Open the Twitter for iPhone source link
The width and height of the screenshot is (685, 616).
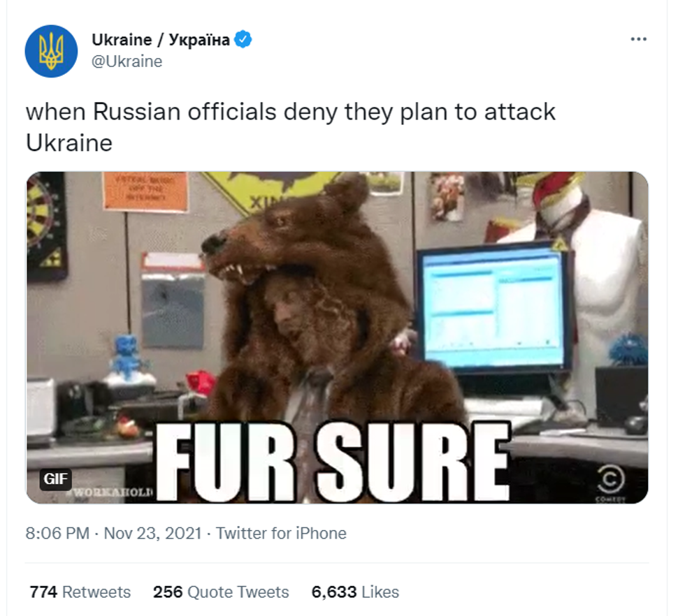[281, 533]
